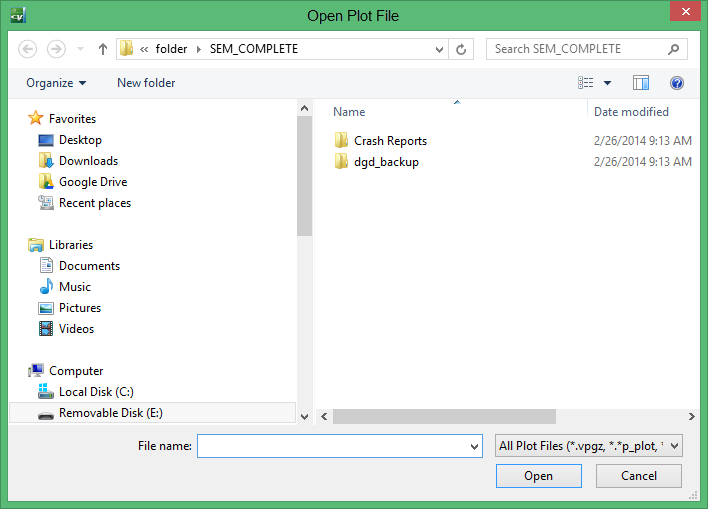Expand the address bar history dropdown
This screenshot has height=509, width=708.
coord(439,49)
